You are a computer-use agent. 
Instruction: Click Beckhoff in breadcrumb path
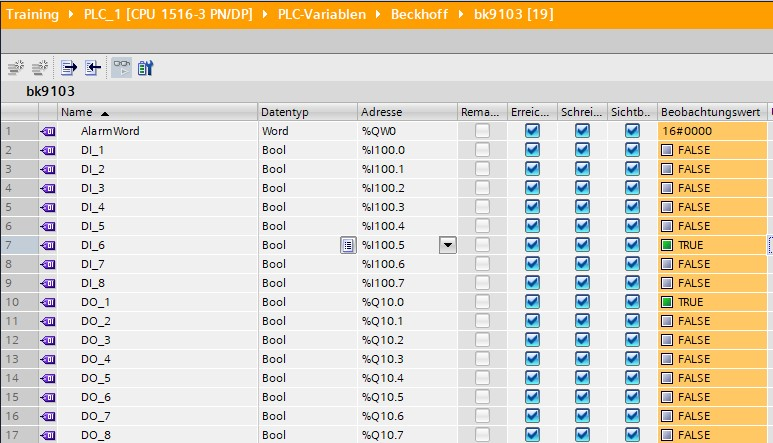coord(420,14)
